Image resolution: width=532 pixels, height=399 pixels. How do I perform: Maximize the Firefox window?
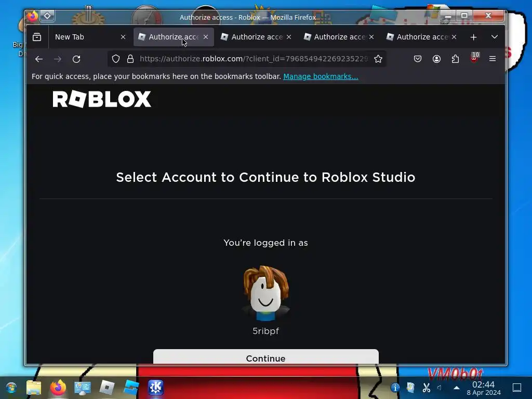coord(464,16)
